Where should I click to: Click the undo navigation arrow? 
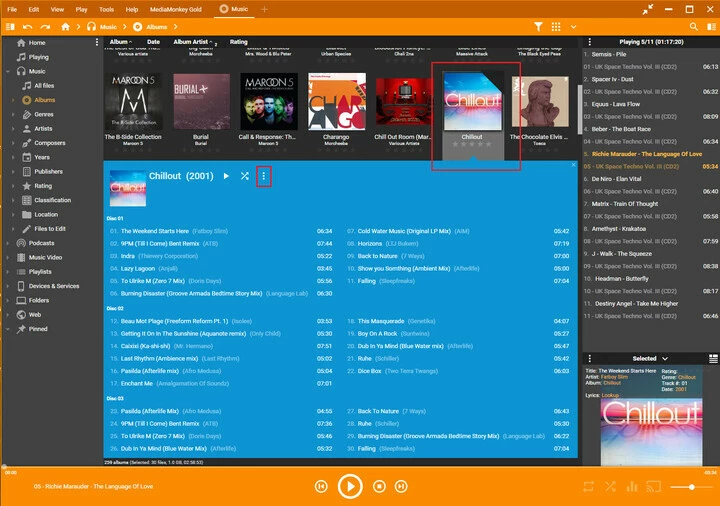(28, 27)
